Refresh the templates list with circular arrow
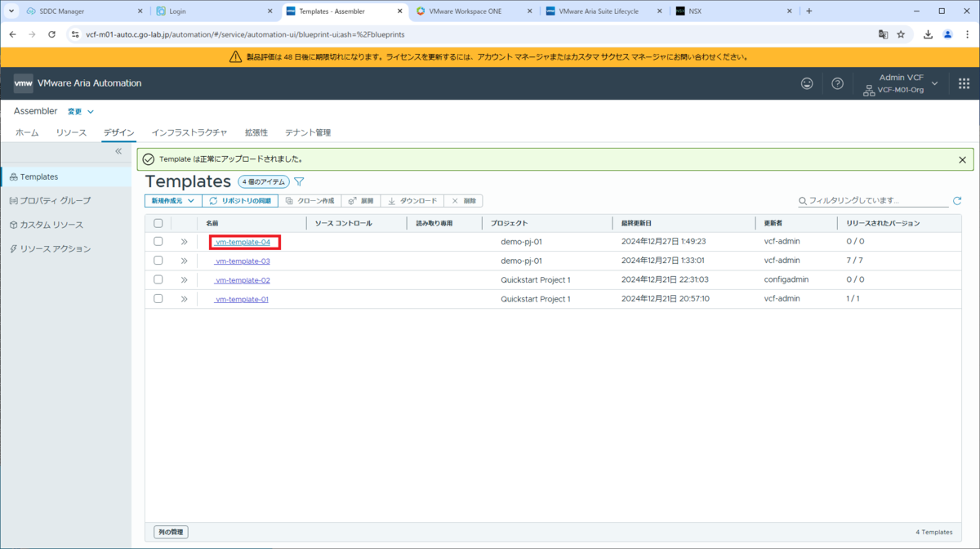This screenshot has height=549, width=980. click(957, 200)
